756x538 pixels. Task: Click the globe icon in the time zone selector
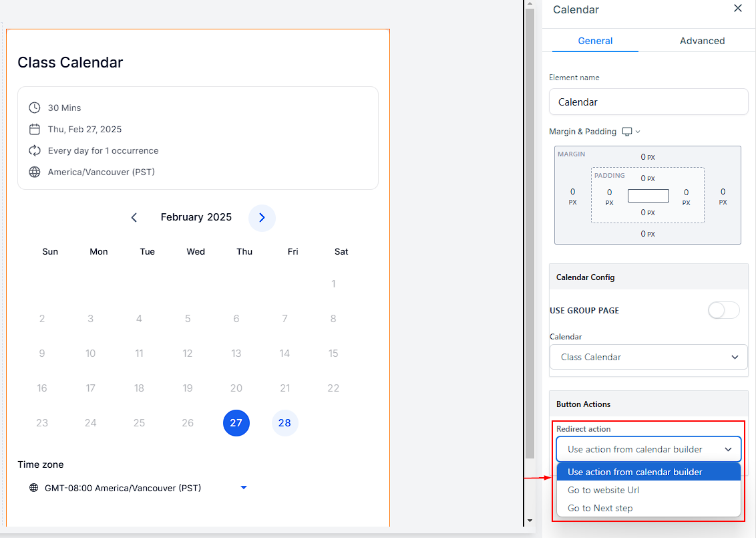[34, 488]
